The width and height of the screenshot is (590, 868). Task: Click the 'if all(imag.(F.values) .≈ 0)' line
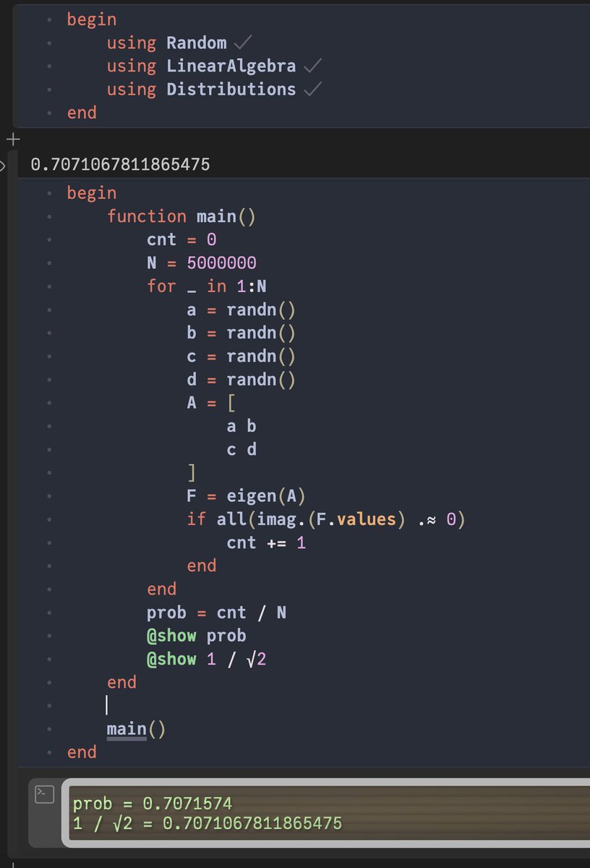point(325,519)
